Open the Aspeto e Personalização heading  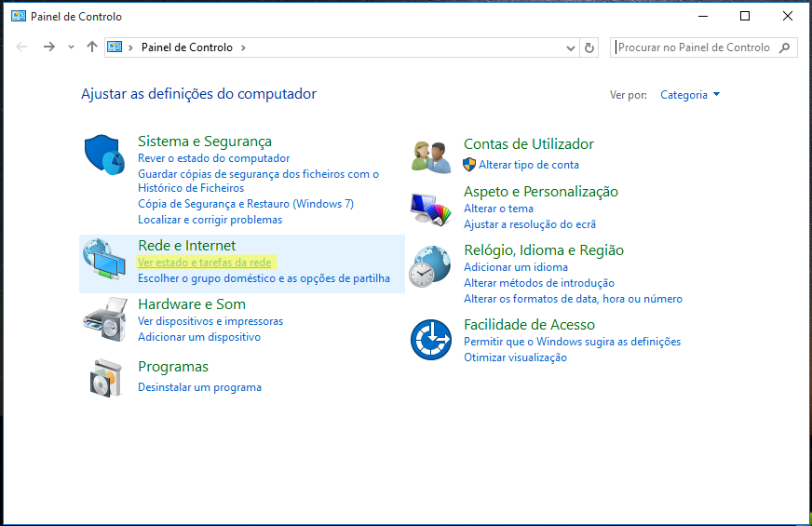tap(541, 192)
